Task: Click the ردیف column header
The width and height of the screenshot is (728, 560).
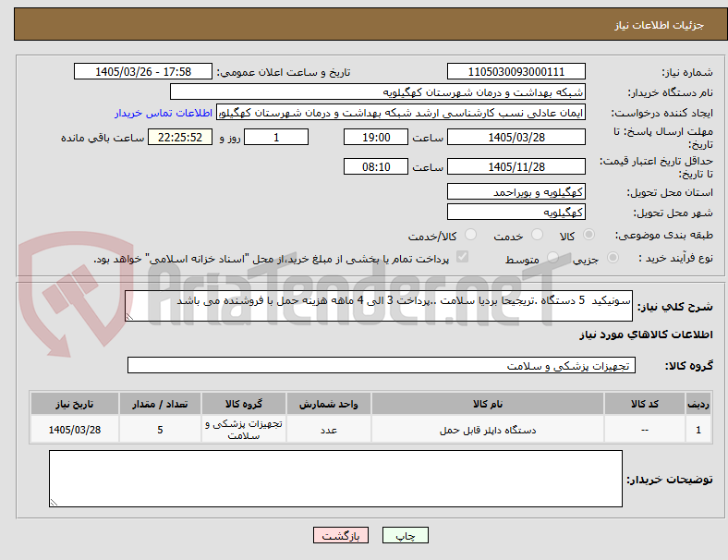Action: [698, 404]
